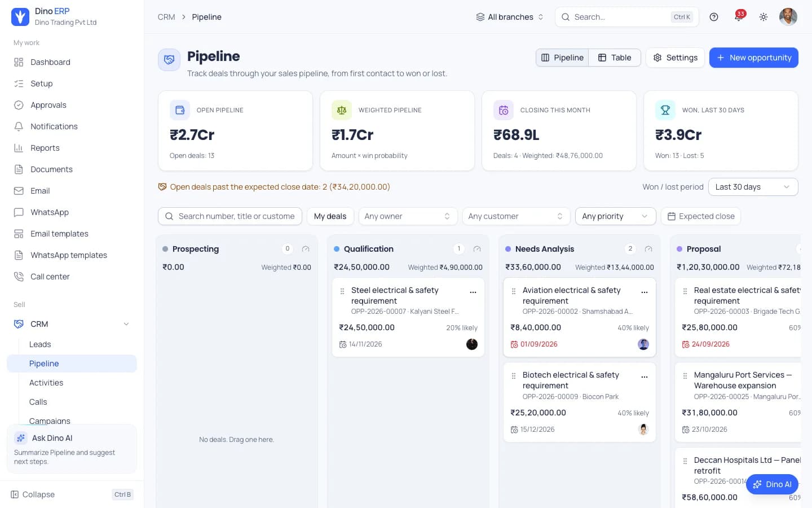
Task: Click owner avatar on Biotech electrical card
Action: (643, 430)
